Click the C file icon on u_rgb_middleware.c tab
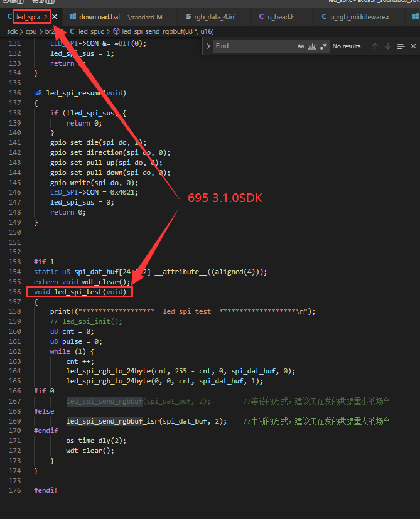Image resolution: width=420 pixels, height=519 pixels. pos(325,16)
